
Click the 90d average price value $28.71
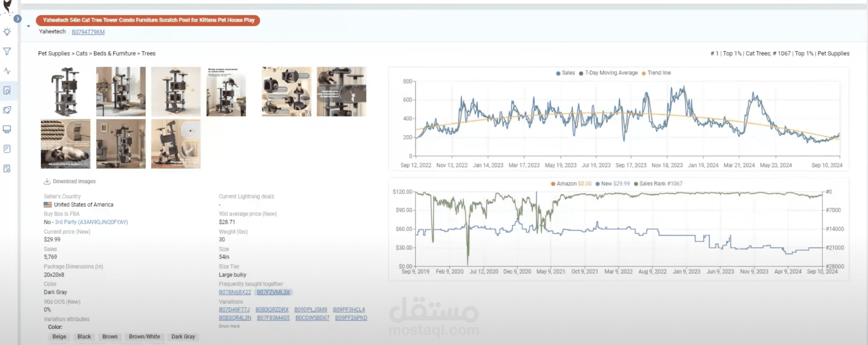pos(227,222)
